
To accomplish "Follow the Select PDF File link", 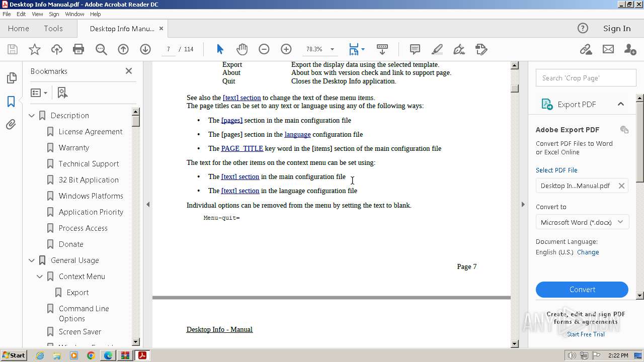I will coord(556,170).
